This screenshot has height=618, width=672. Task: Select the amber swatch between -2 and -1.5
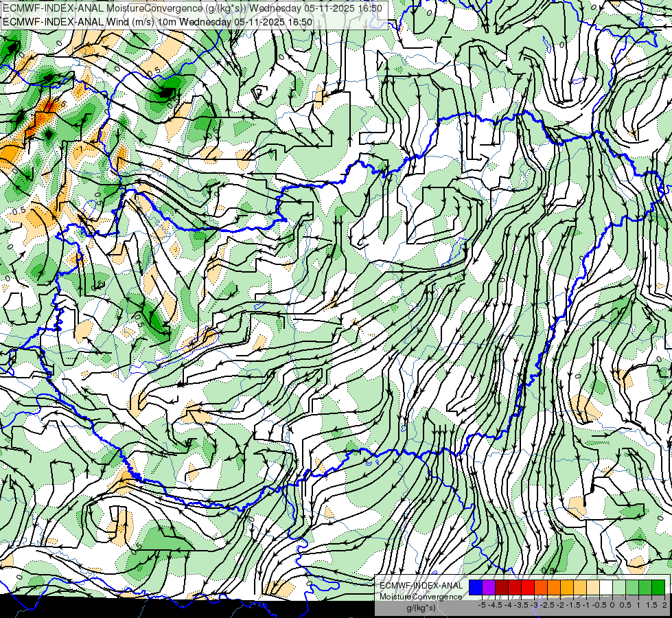(567, 588)
